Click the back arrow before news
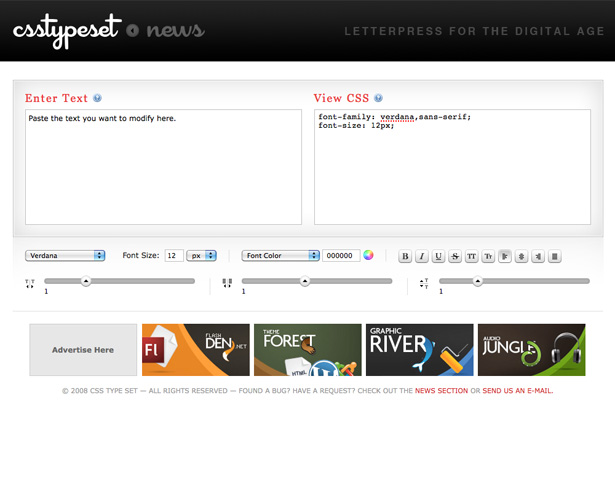The height and width of the screenshot is (500, 615). [133, 30]
